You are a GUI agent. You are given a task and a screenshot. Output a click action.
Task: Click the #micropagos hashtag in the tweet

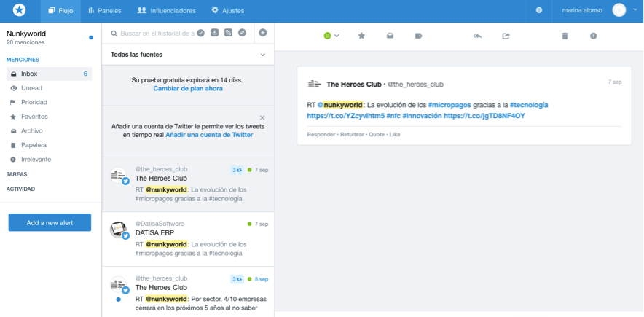(449, 105)
